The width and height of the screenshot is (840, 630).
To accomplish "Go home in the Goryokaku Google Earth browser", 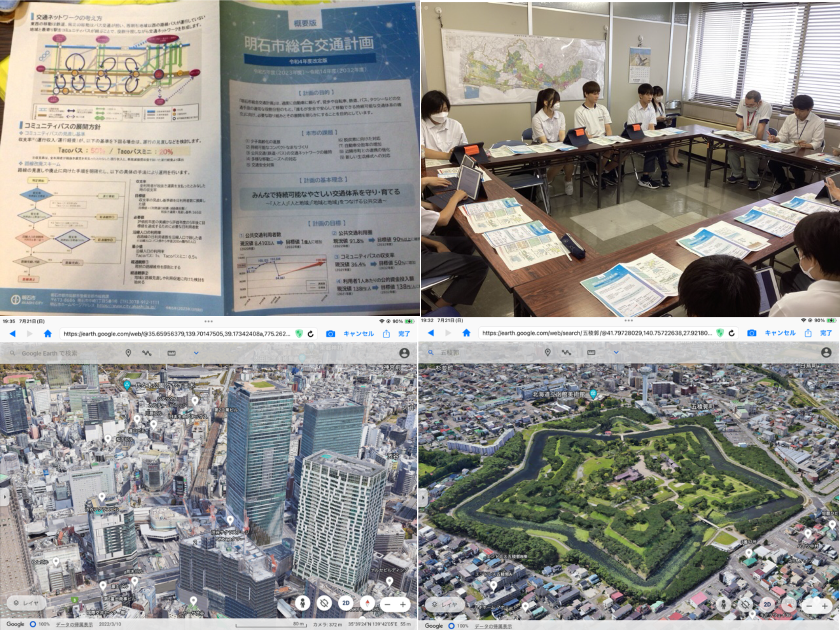I will (x=466, y=333).
